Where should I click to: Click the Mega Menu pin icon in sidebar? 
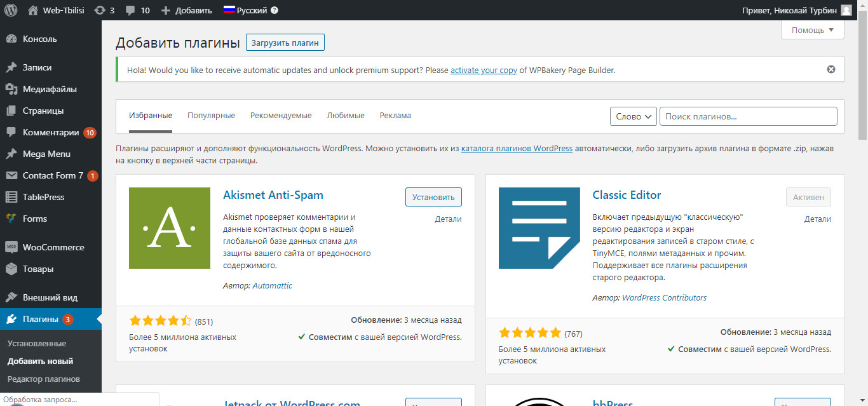click(11, 154)
